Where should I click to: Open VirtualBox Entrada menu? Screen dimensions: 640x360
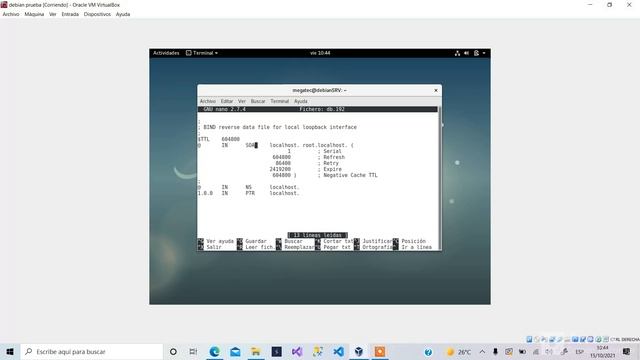[x=70, y=14]
